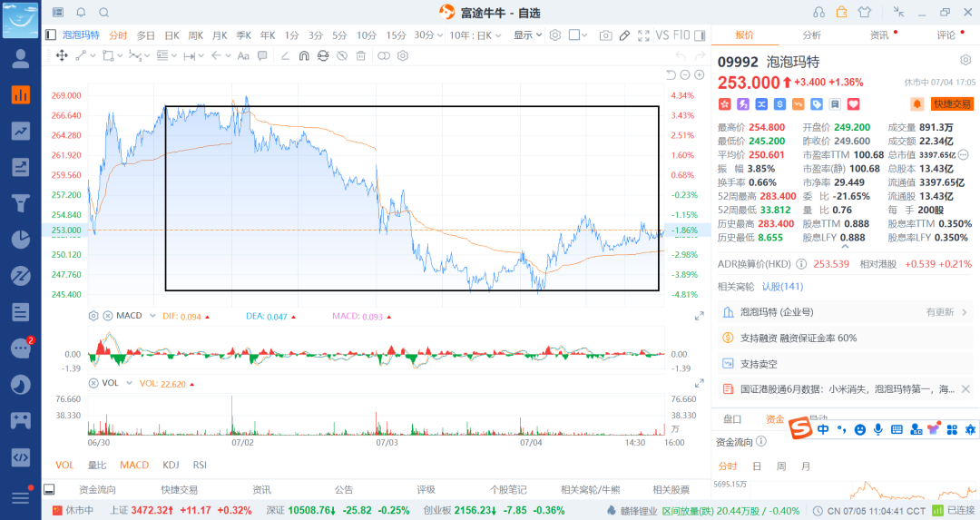This screenshot has width=980, height=520.
Task: Open the 显示 display dropdown
Action: (x=528, y=35)
